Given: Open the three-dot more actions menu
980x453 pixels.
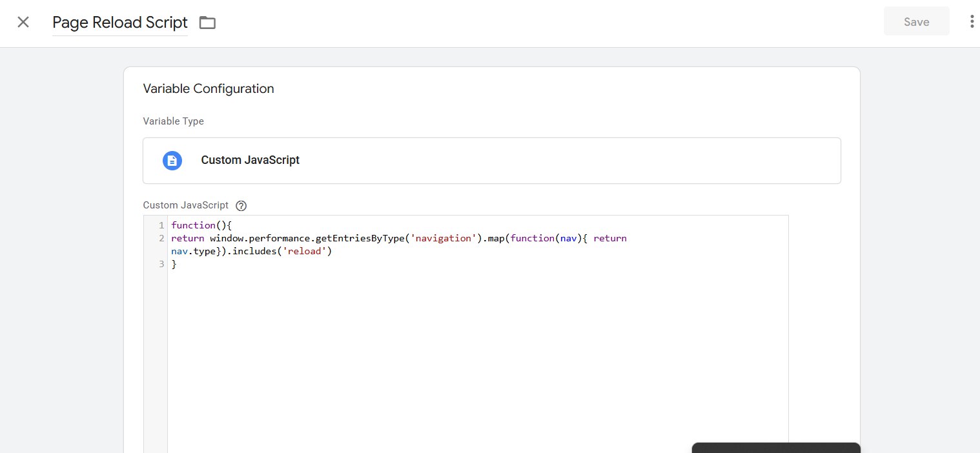Looking at the screenshot, I should [972, 22].
